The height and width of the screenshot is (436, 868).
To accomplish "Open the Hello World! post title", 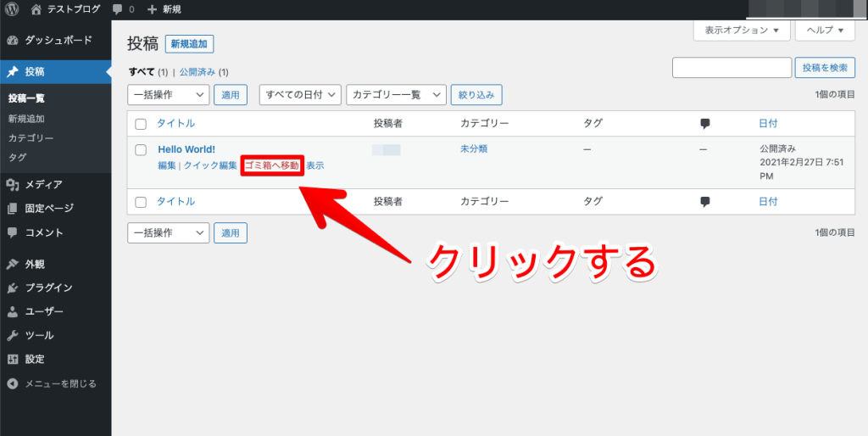I will (186, 149).
